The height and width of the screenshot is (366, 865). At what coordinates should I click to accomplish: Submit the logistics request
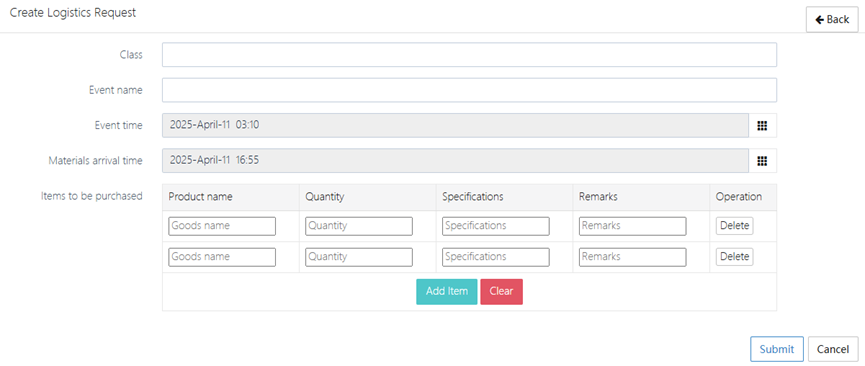pos(777,349)
